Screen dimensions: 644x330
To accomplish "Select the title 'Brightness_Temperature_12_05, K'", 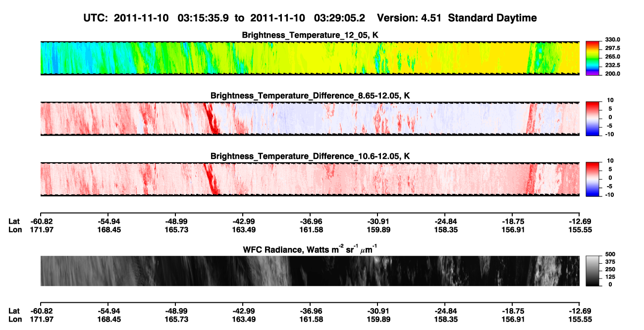I will coord(310,35).
